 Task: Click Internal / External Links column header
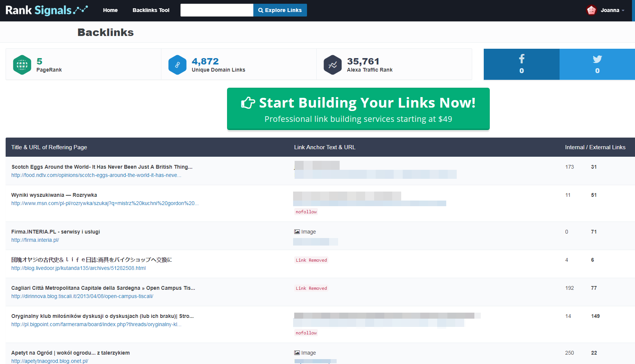(595, 147)
